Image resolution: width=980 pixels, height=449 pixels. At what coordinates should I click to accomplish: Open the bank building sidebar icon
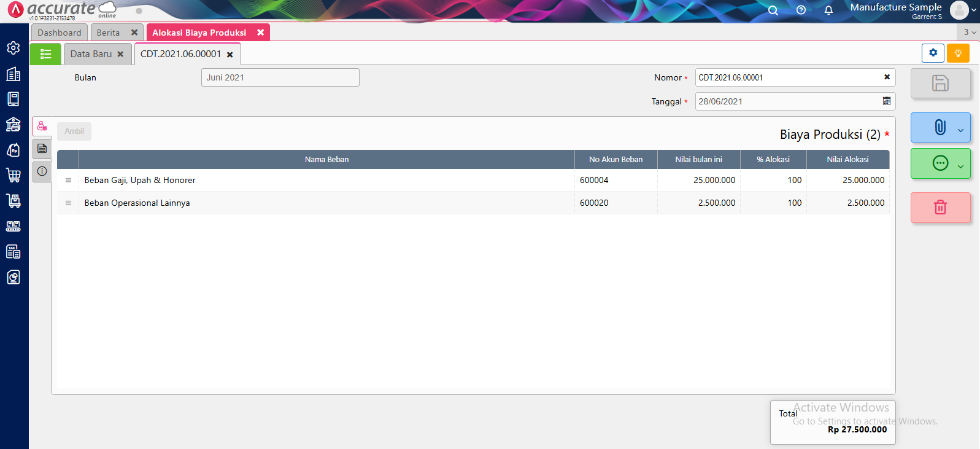[x=14, y=125]
